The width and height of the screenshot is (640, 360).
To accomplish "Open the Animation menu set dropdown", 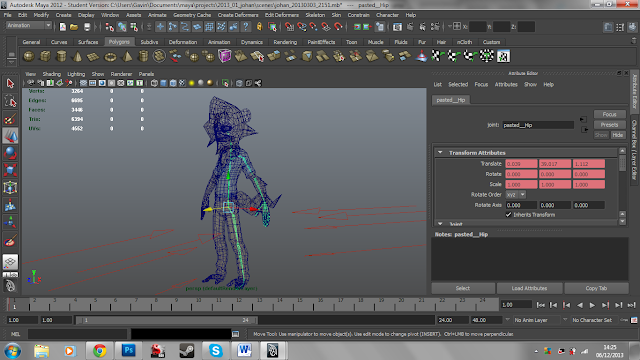I will coord(29,25).
